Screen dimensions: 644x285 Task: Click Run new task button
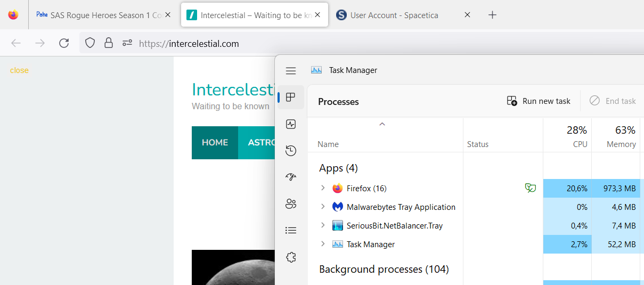(539, 101)
